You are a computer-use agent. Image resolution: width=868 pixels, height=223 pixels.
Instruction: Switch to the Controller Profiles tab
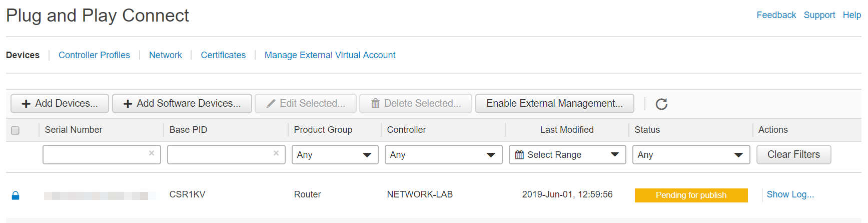click(94, 55)
